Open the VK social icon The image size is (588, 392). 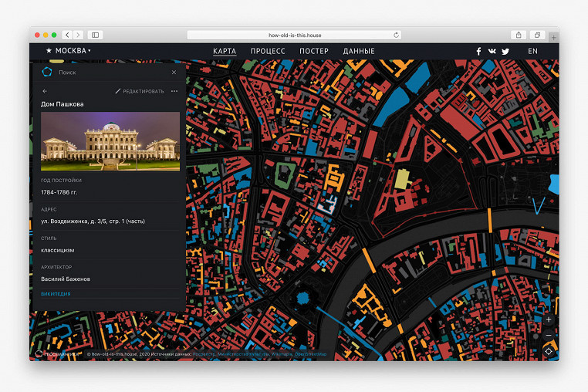click(x=492, y=51)
